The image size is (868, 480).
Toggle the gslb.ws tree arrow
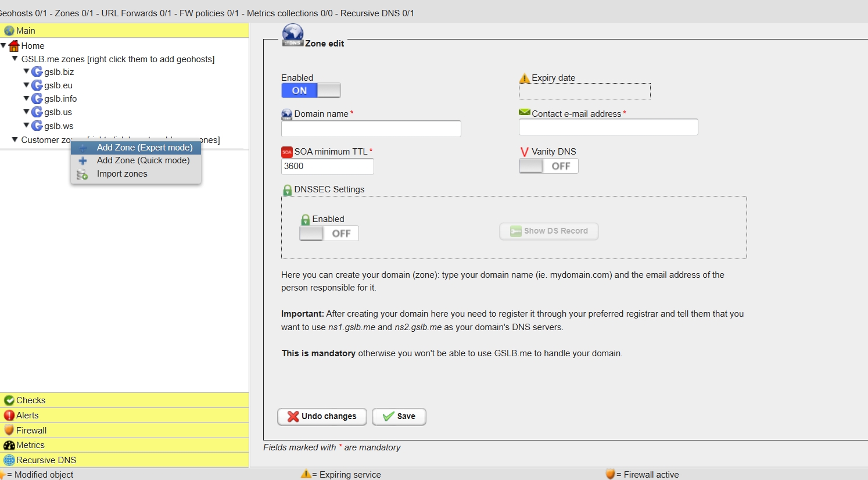pos(26,125)
